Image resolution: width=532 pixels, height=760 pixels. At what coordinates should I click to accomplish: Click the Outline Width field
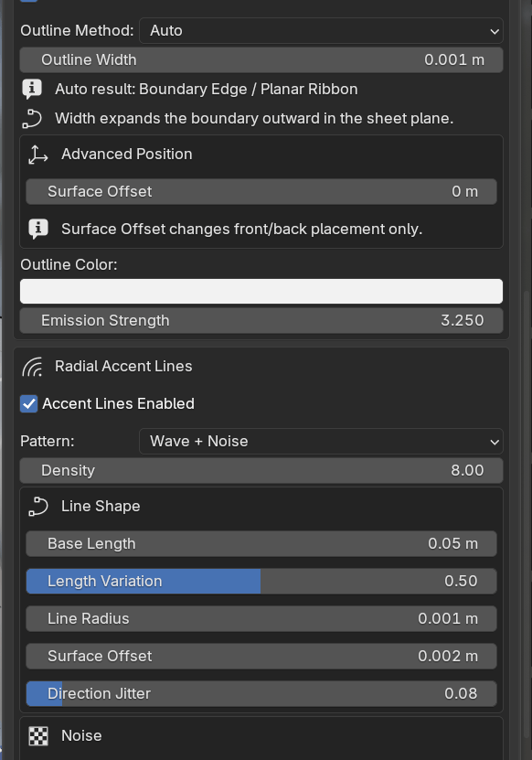pyautogui.click(x=261, y=60)
